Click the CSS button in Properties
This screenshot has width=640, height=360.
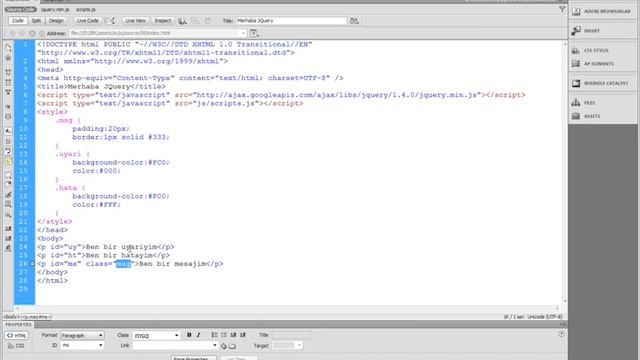point(17,346)
